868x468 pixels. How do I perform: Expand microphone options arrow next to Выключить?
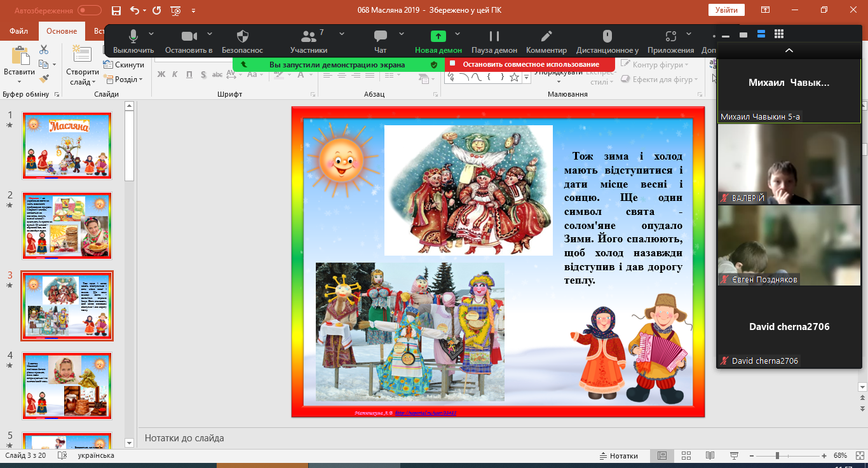tap(151, 33)
